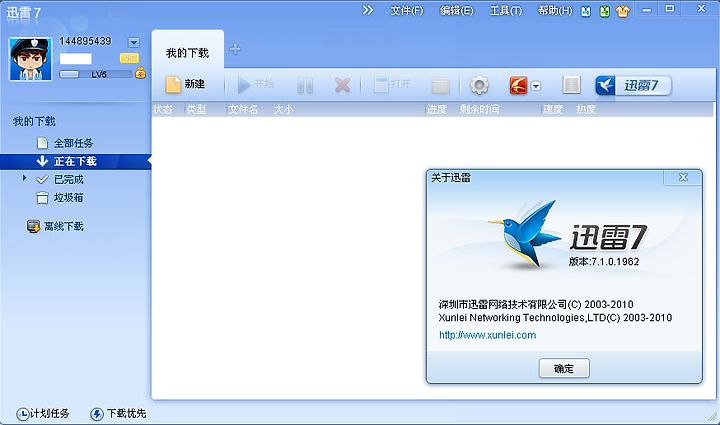Click the hummingbird logo in about dialog

[525, 233]
